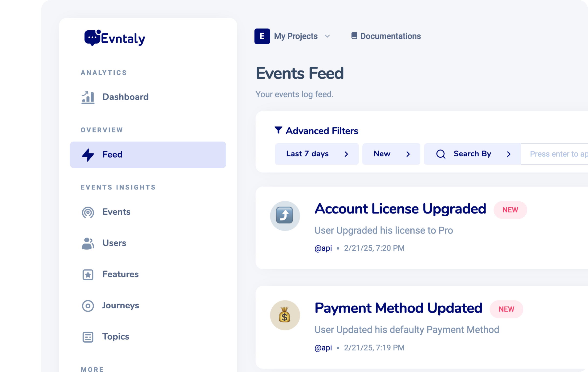Open Users in the sidebar
The width and height of the screenshot is (588, 372).
[x=148, y=243]
